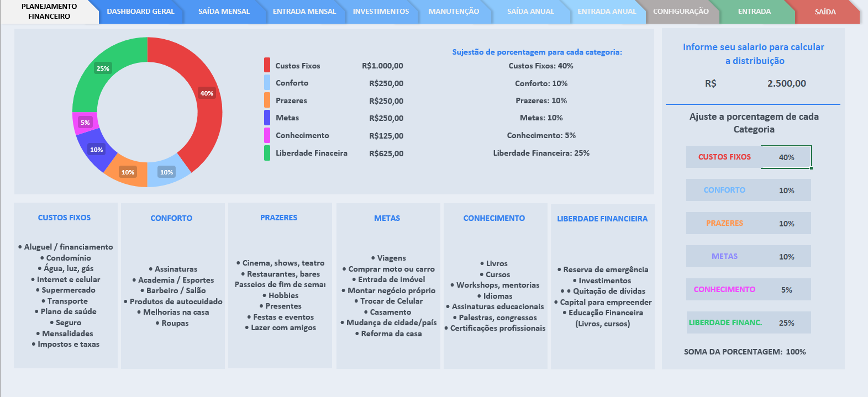Click the magenta 5% donut chart segment
The width and height of the screenshot is (868, 397).
pyautogui.click(x=85, y=123)
